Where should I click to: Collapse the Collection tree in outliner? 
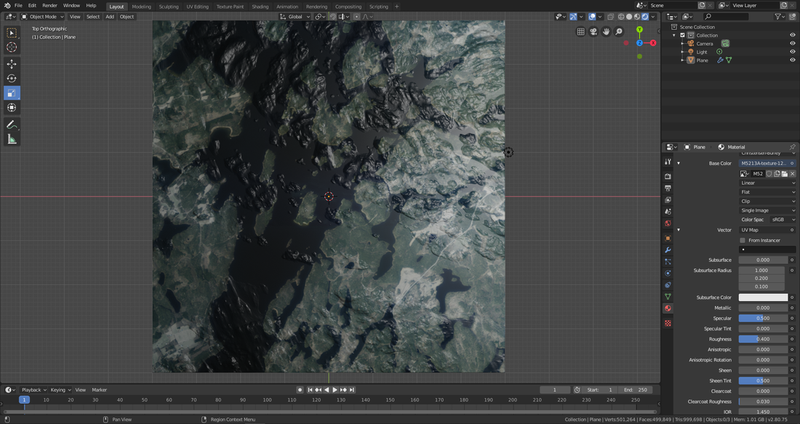tap(674, 35)
